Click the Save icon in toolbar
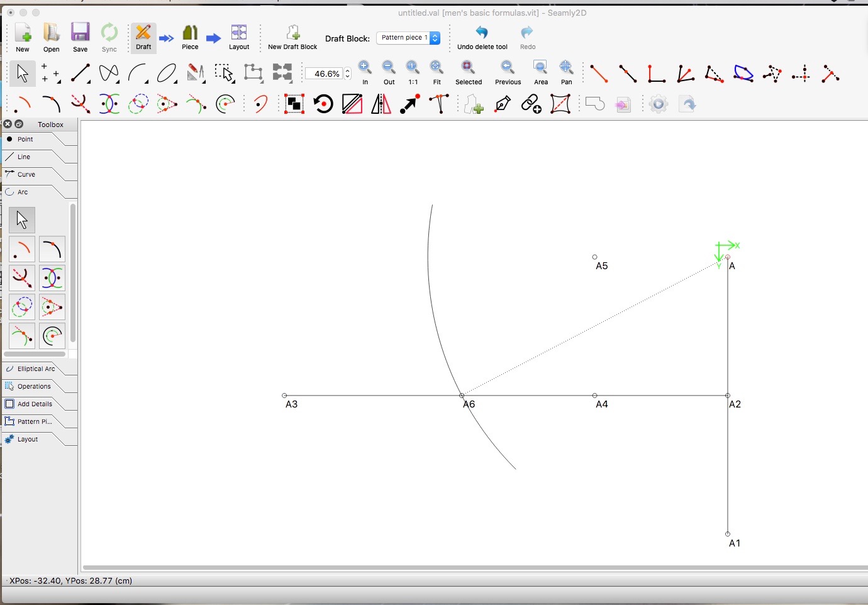Image resolution: width=868 pixels, height=605 pixels. (80, 36)
